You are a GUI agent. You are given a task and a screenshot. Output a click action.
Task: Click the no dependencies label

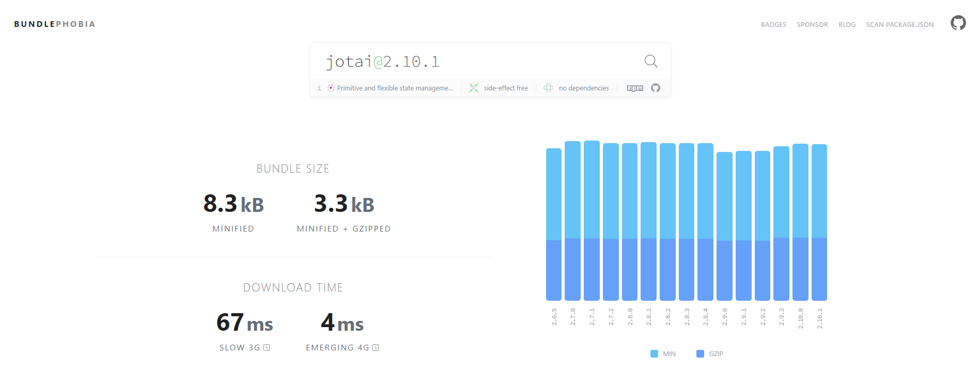pos(584,88)
